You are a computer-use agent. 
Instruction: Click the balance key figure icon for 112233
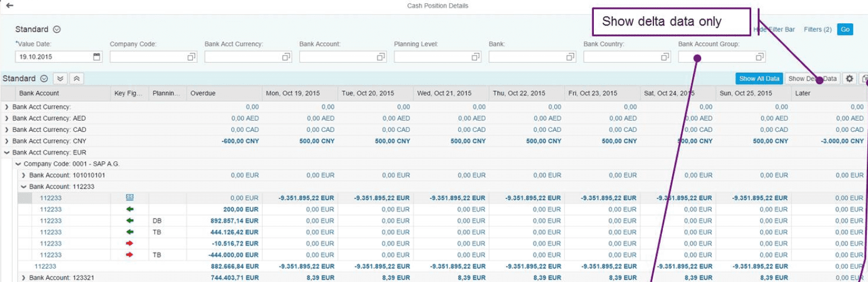click(x=130, y=197)
